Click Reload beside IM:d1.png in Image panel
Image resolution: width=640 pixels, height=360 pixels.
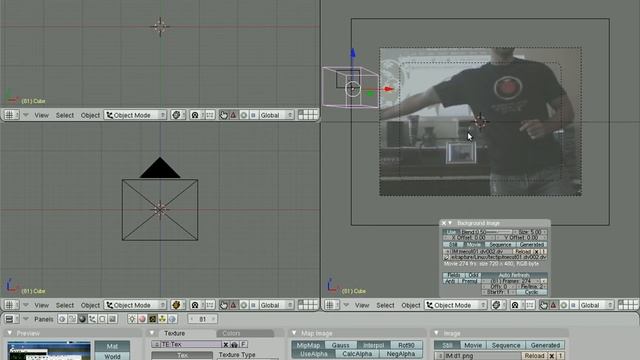tap(534, 356)
